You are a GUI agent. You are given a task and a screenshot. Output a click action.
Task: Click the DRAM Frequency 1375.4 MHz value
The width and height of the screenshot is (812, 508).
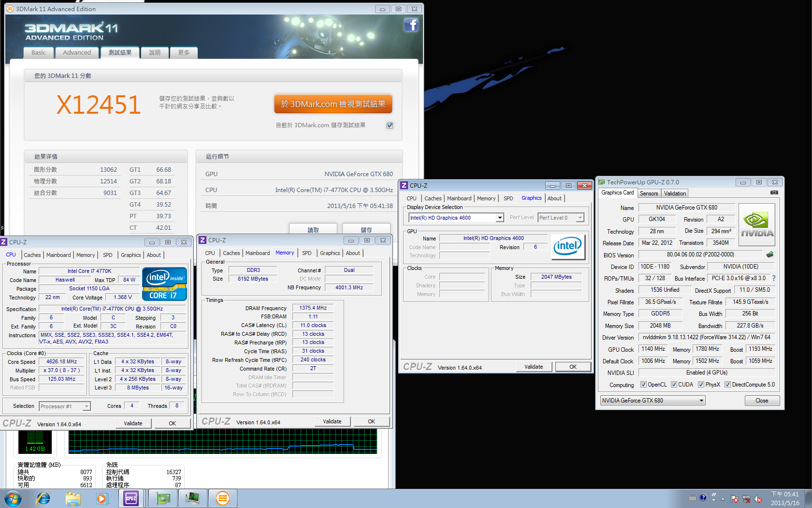coord(313,308)
